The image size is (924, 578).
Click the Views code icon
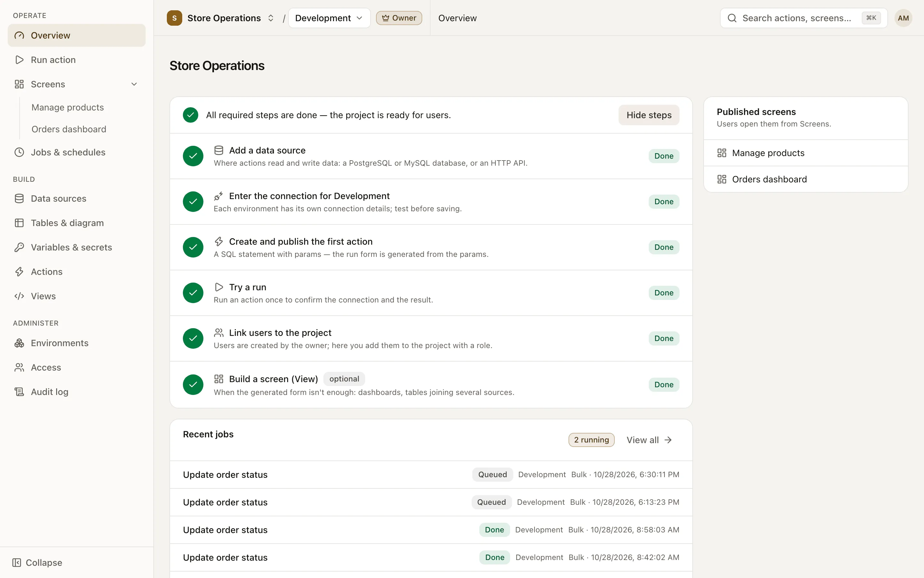pos(19,296)
